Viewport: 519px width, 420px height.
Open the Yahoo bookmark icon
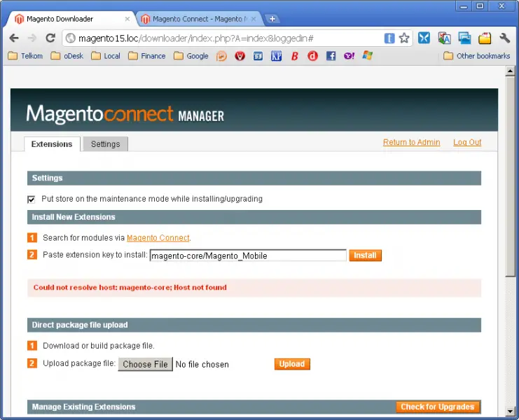[349, 56]
